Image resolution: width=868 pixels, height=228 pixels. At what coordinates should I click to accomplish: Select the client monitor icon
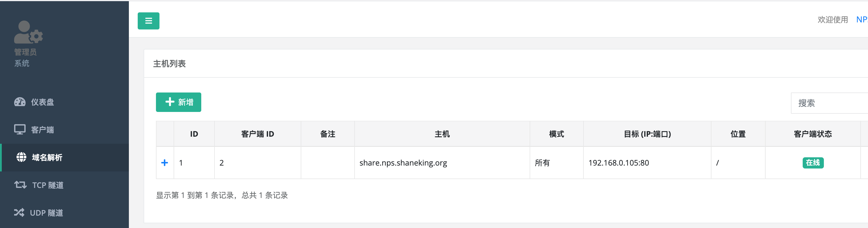pyautogui.click(x=20, y=130)
